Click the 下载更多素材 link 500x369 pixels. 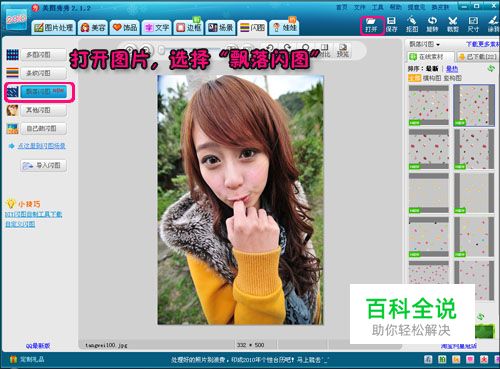point(482,44)
